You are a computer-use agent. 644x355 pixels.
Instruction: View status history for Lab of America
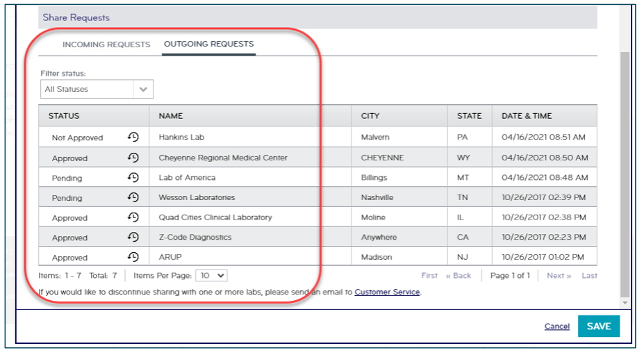tap(133, 178)
